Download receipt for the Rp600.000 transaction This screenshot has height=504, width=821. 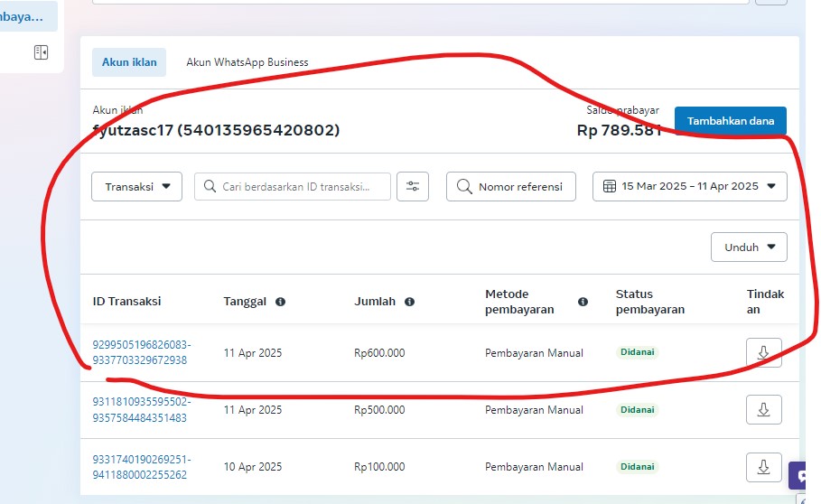[763, 353]
